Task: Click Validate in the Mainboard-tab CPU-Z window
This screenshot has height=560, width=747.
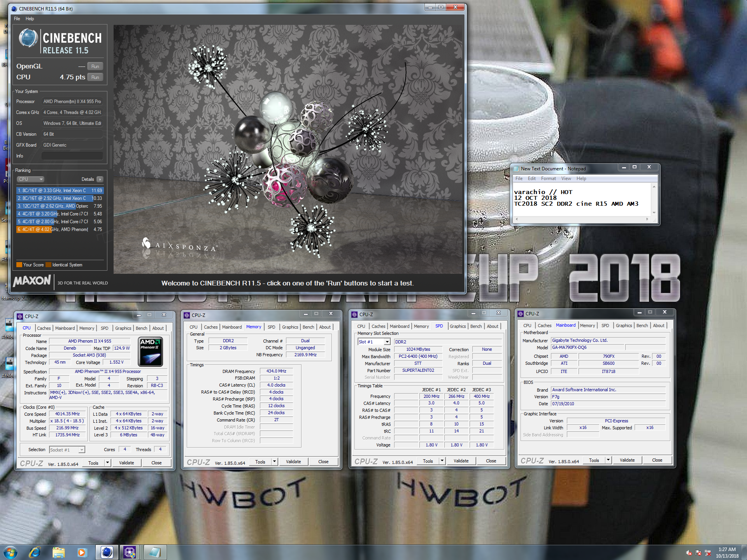Action: 627,460
